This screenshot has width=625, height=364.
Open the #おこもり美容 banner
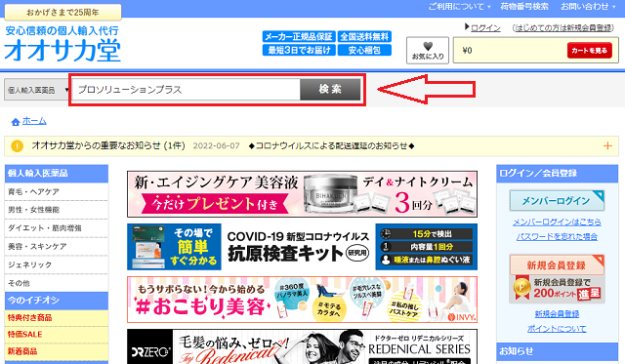click(x=302, y=300)
